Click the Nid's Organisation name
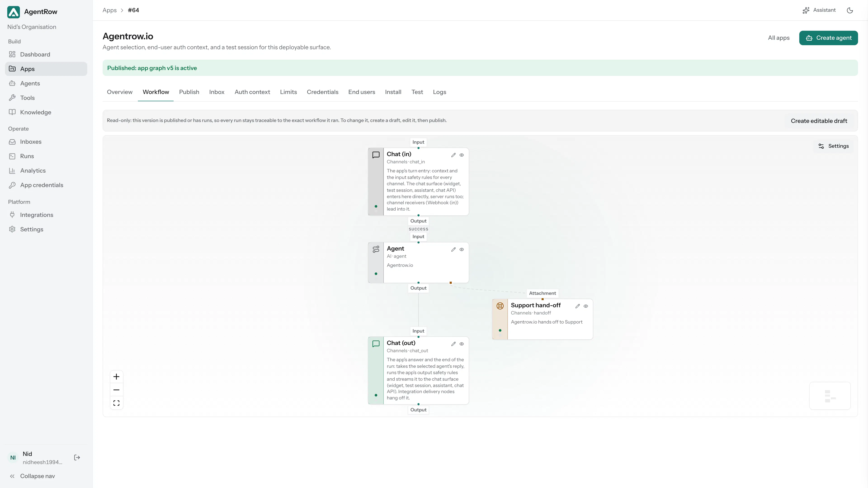Screen dimensions: 868x488 pyautogui.click(x=32, y=27)
